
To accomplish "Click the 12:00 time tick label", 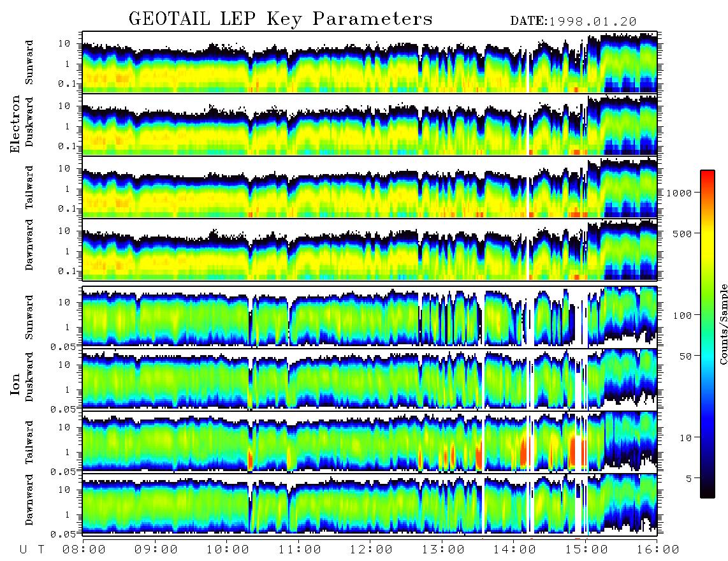I will click(371, 550).
